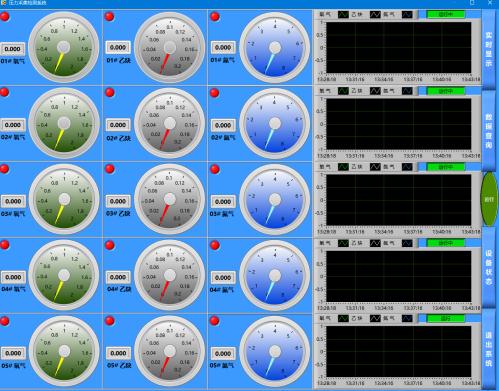The height and width of the screenshot is (391, 499).
Task: Click the green oval run button
Action: [489, 199]
